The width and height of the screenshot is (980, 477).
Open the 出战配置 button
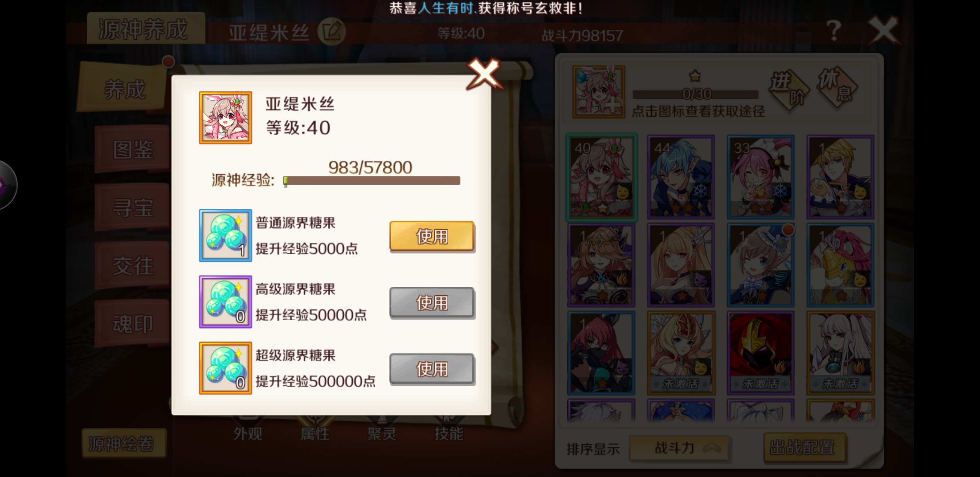point(805,447)
